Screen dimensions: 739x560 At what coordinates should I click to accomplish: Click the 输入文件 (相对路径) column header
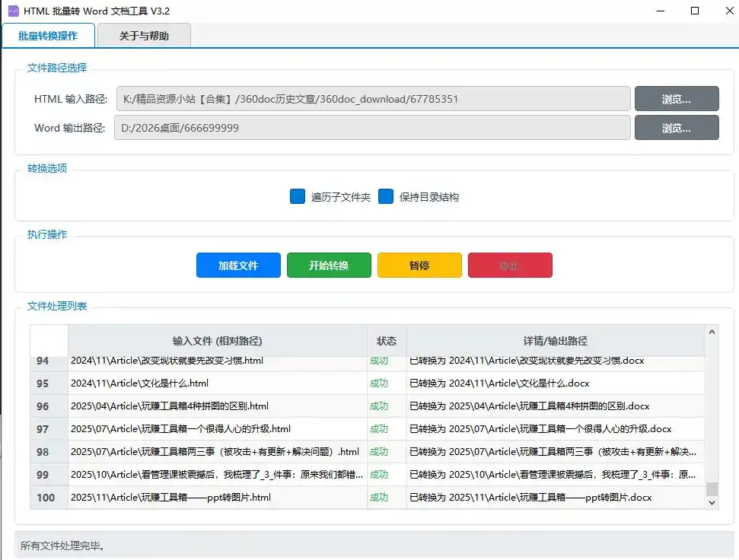[217, 341]
